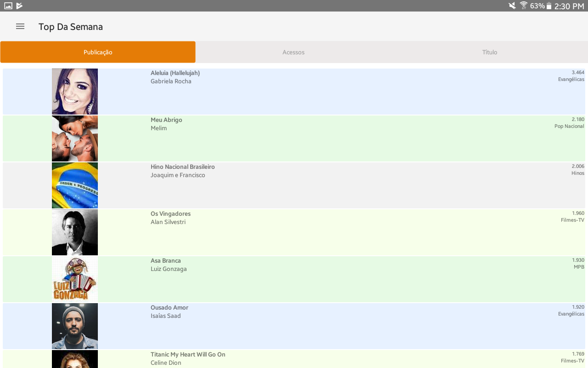588x368 pixels.
Task: Select artist name Luiz Gonzaga
Action: click(x=169, y=269)
